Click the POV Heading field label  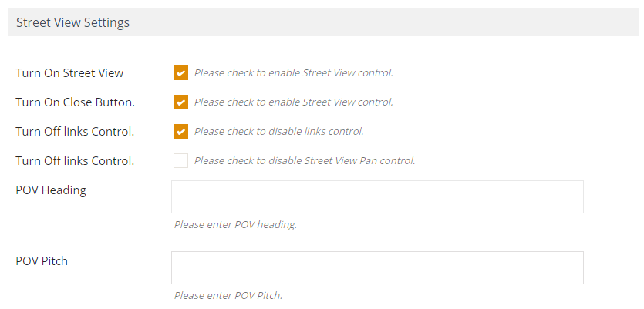(x=51, y=190)
